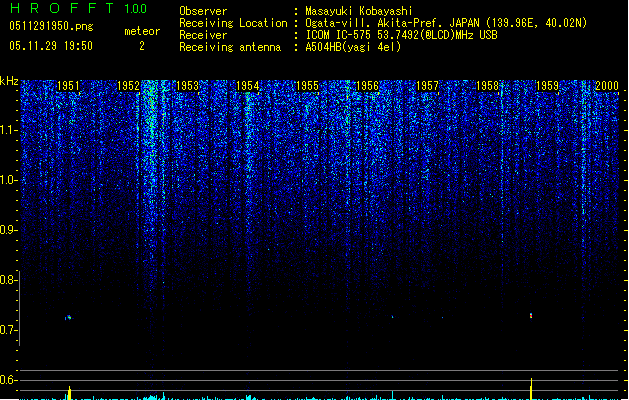The image size is (629, 400).
Task: Click the tall yellow power spike below 1959
Action: (x=532, y=389)
